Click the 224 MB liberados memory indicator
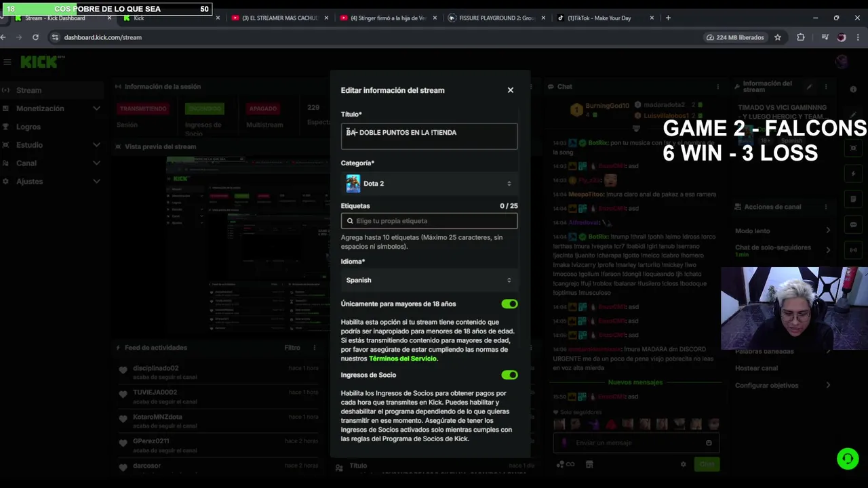This screenshot has height=488, width=868. click(735, 37)
